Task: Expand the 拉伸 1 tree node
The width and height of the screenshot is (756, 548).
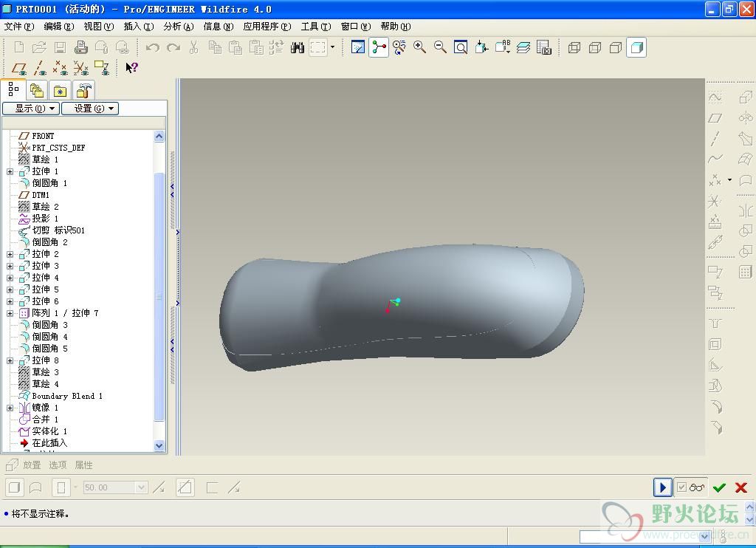Action: point(10,172)
